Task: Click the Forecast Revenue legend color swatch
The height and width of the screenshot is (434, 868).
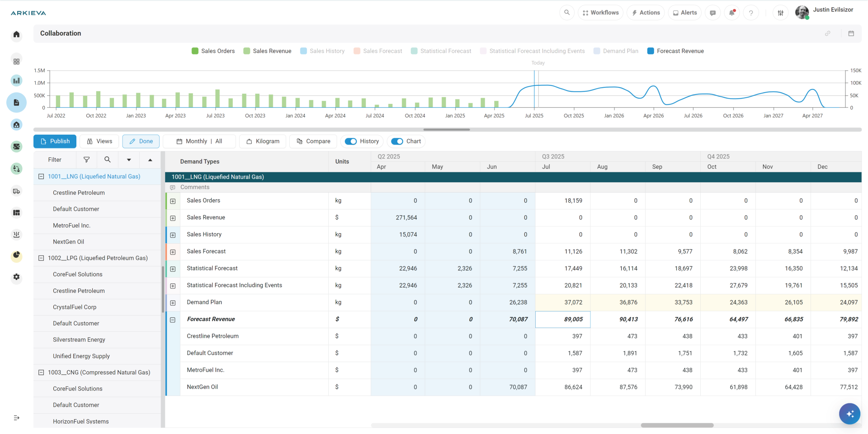Action: point(651,51)
